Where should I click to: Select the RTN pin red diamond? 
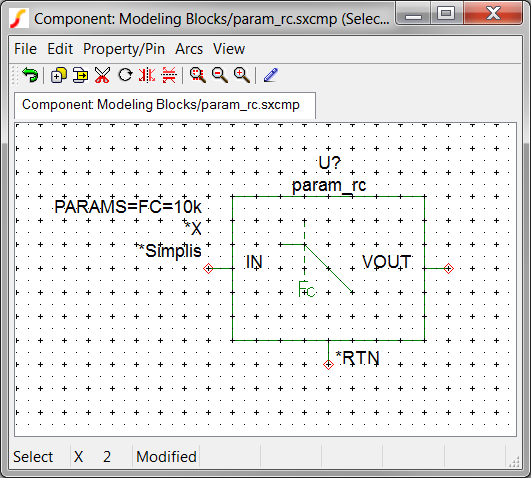tap(328, 365)
